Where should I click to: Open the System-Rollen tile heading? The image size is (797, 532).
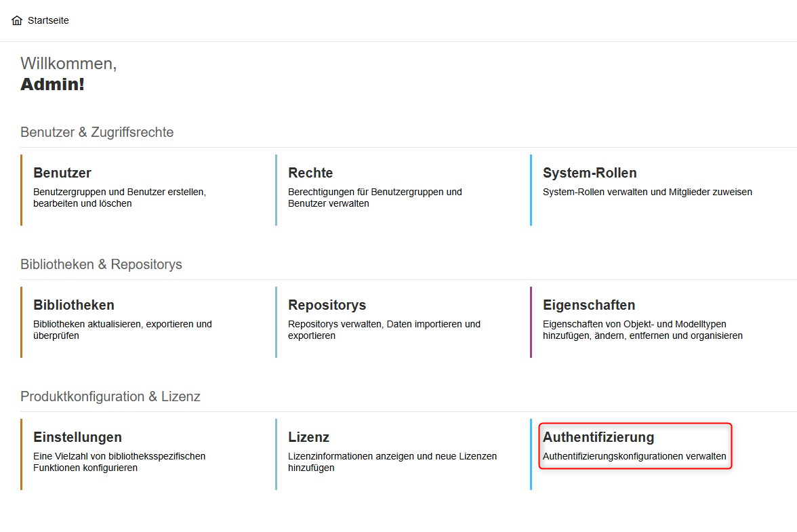(590, 173)
